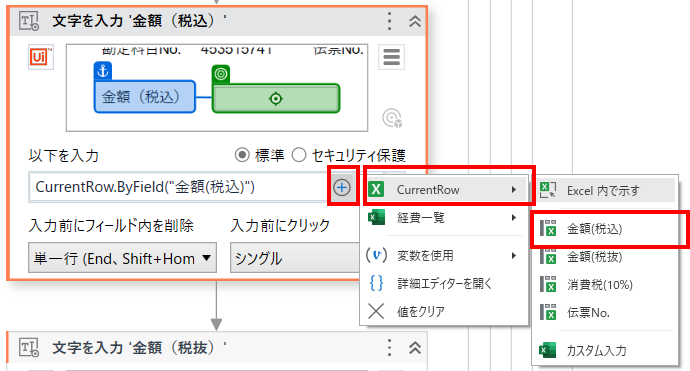The image size is (690, 371).
Task: Click the arrow on the 変数を使用 menu item
Action: coord(514,255)
